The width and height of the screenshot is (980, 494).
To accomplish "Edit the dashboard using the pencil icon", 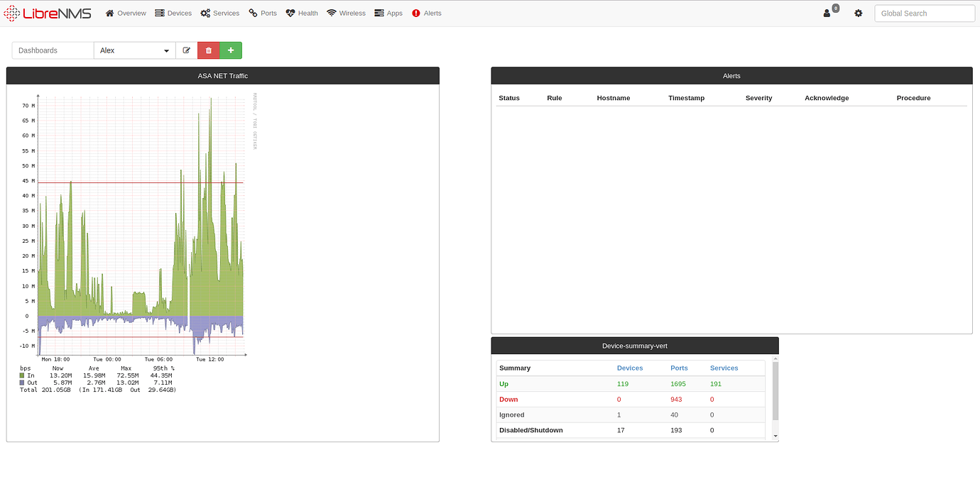I will tap(186, 50).
